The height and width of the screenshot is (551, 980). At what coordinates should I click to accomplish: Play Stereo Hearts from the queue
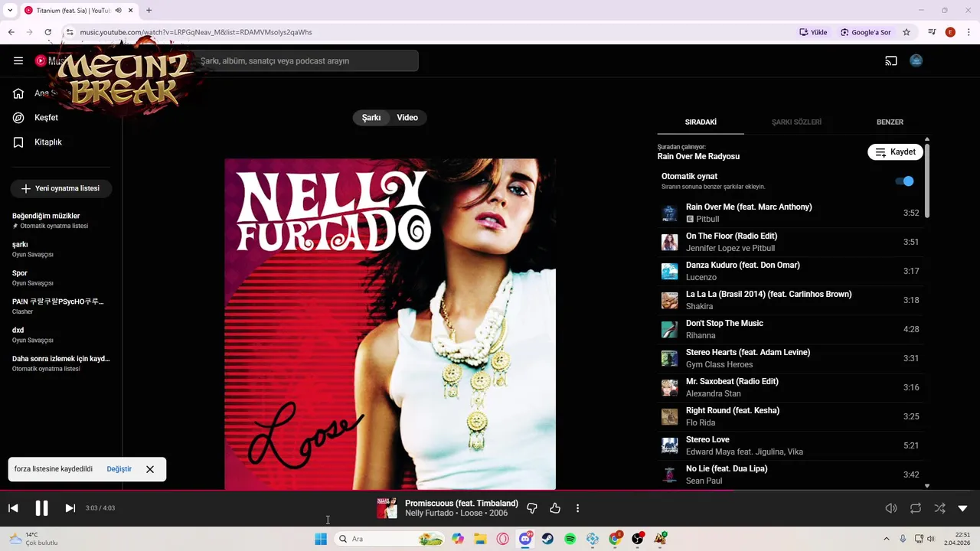[x=790, y=358]
